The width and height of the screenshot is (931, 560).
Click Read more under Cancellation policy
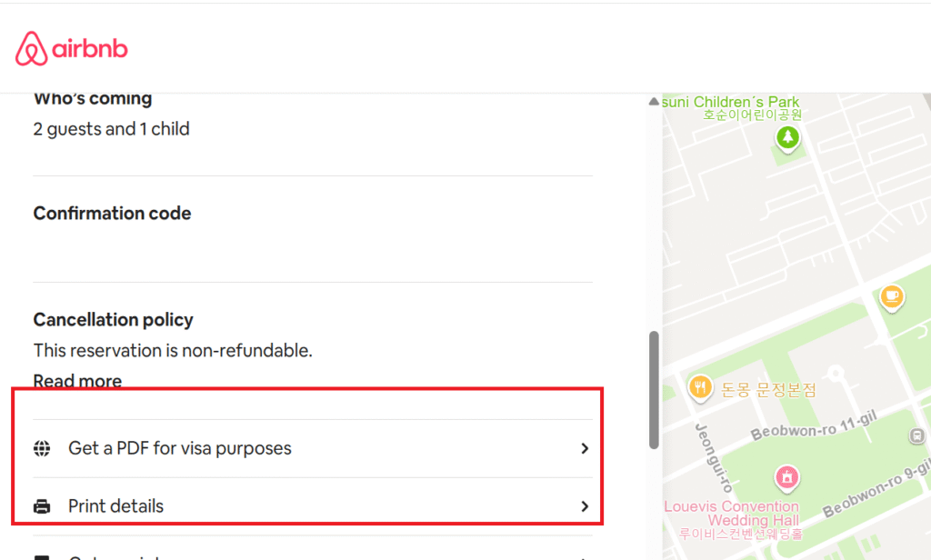77,381
